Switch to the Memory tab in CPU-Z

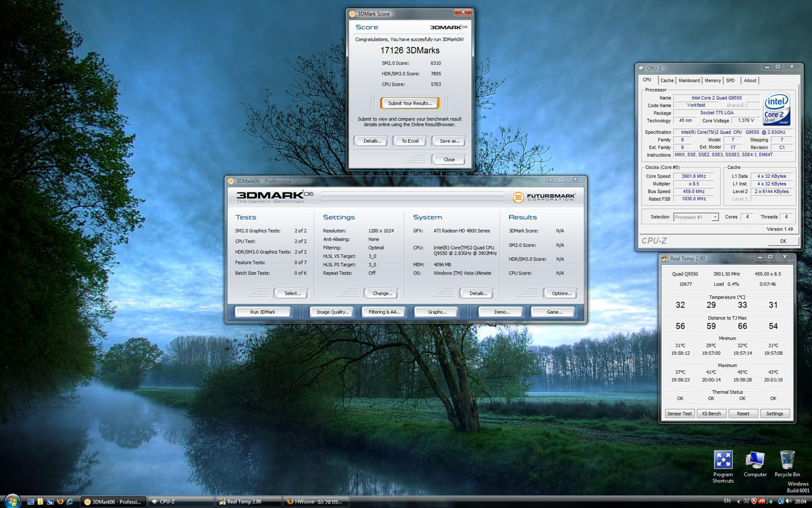pyautogui.click(x=712, y=81)
